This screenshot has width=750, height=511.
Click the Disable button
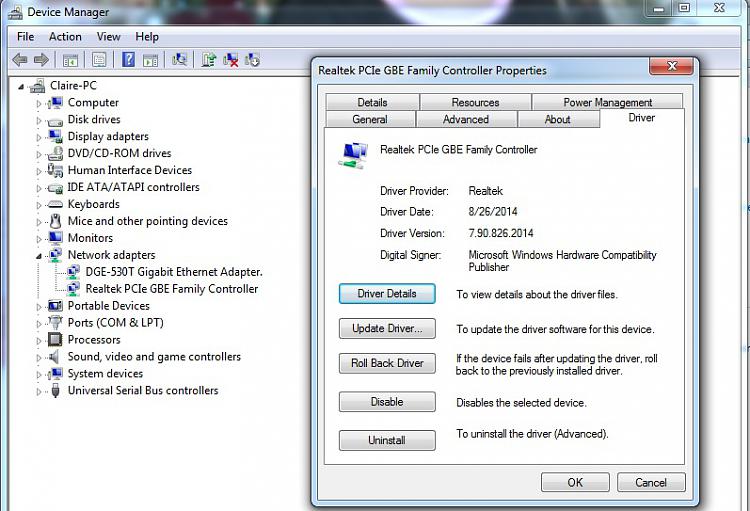[x=387, y=402]
